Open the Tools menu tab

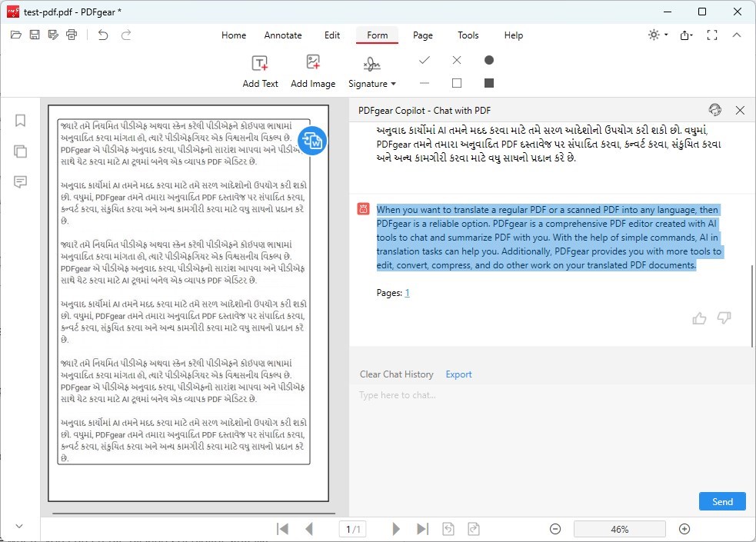coord(468,35)
